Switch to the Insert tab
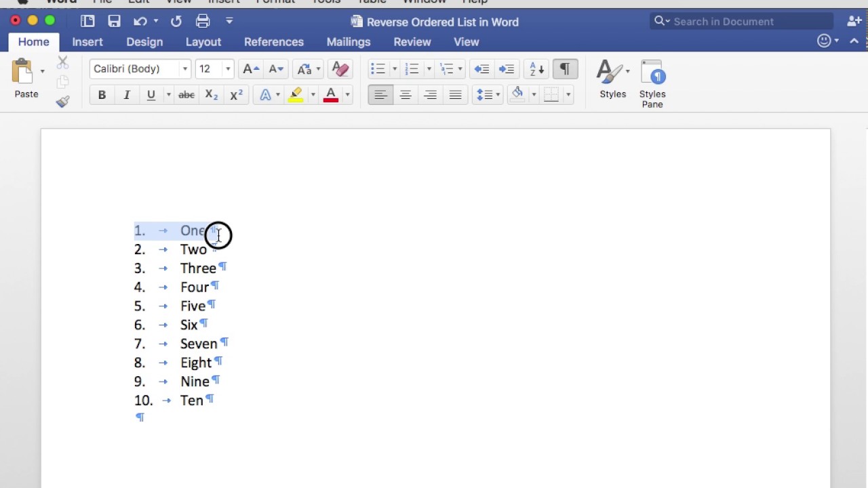 pos(87,42)
